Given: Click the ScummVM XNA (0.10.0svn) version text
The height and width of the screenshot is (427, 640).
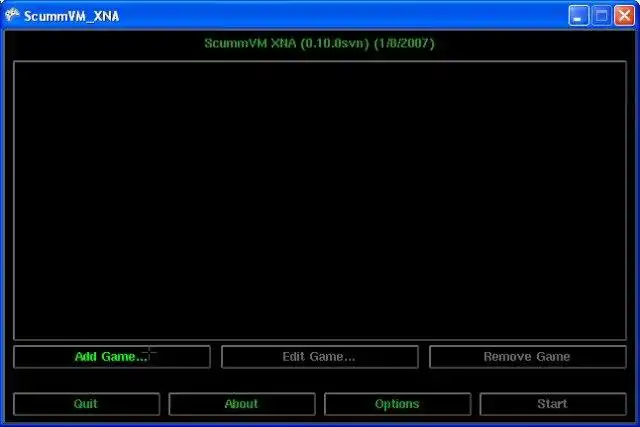Looking at the screenshot, I should point(320,43).
